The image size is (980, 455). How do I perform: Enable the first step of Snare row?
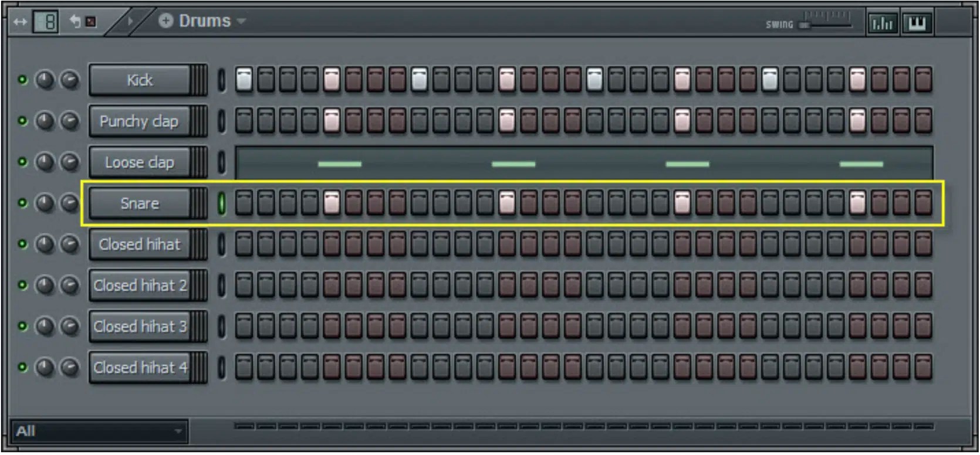[244, 203]
